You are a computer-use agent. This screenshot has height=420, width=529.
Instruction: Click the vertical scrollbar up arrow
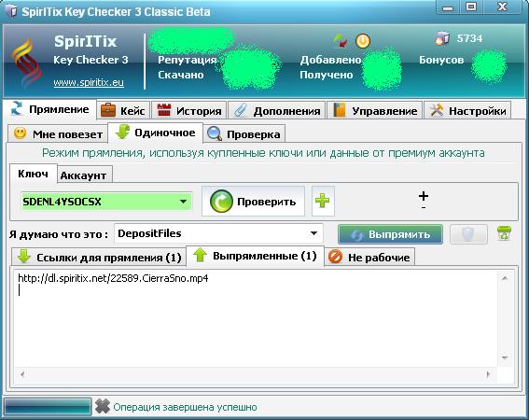pyautogui.click(x=505, y=278)
